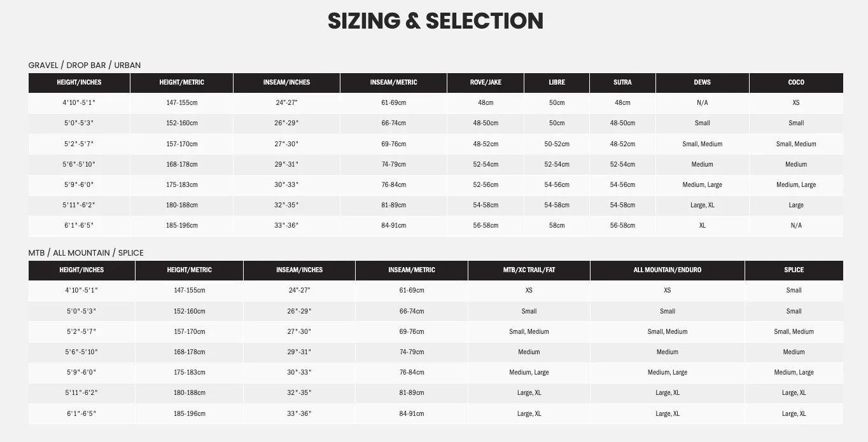Select the XS cell under All Mountain/Enduro
Image resolution: width=868 pixels, height=442 pixels.
coord(667,290)
